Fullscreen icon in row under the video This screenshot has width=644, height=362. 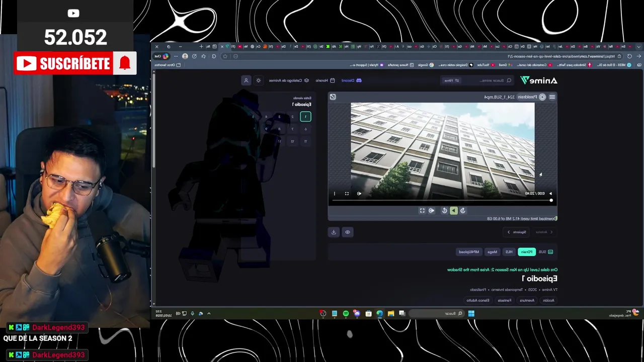click(422, 211)
